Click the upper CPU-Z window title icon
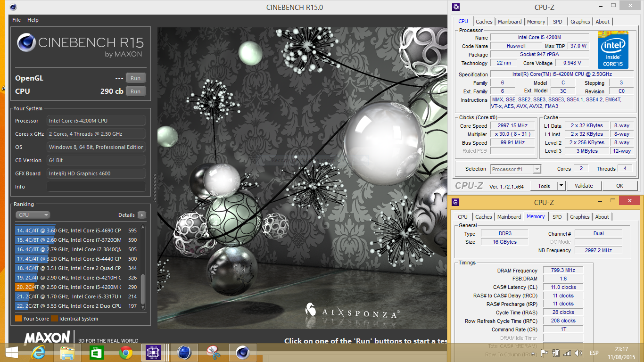 tap(455, 7)
